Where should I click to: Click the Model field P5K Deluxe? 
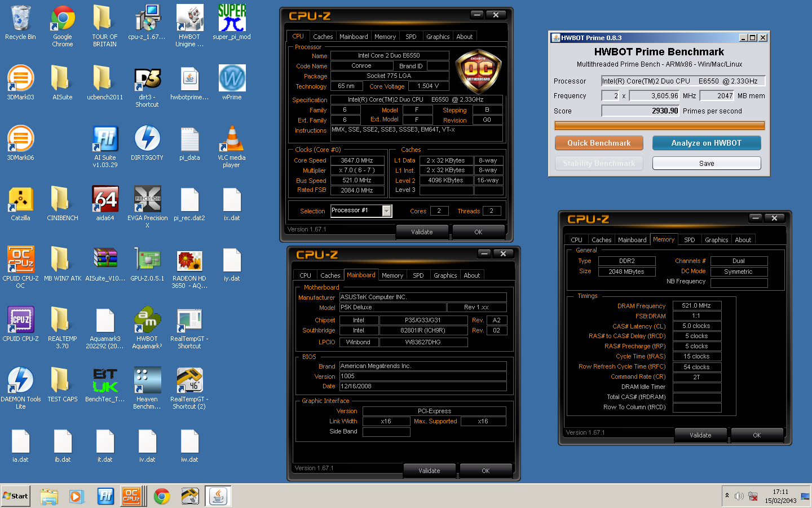pos(392,308)
